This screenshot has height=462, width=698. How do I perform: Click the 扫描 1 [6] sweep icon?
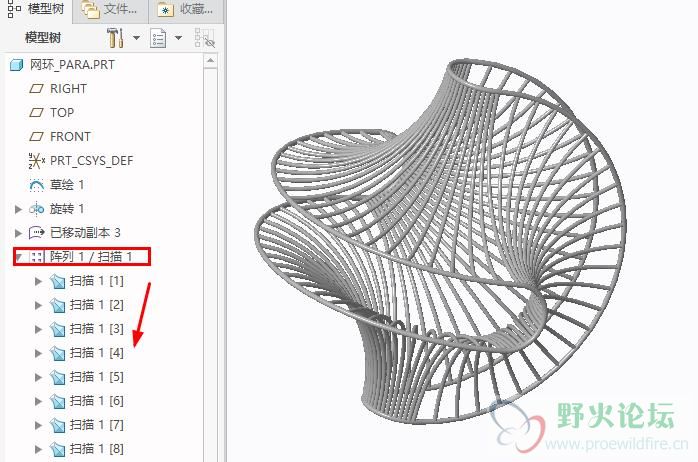[57, 401]
